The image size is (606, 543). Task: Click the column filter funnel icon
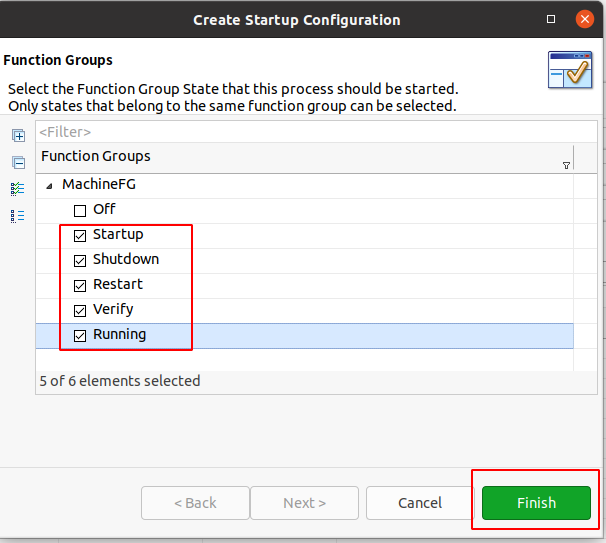pyautogui.click(x=566, y=165)
